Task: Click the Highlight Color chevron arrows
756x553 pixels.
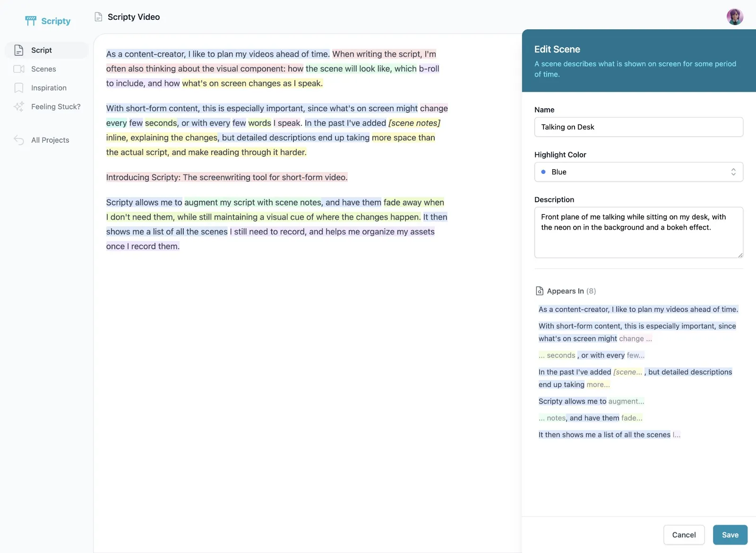Action: click(733, 172)
